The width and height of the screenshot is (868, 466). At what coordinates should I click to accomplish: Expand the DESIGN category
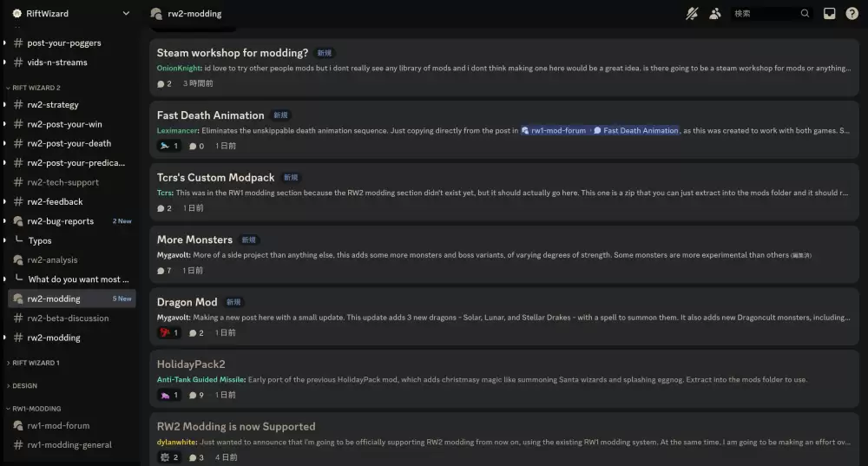pyautogui.click(x=24, y=385)
